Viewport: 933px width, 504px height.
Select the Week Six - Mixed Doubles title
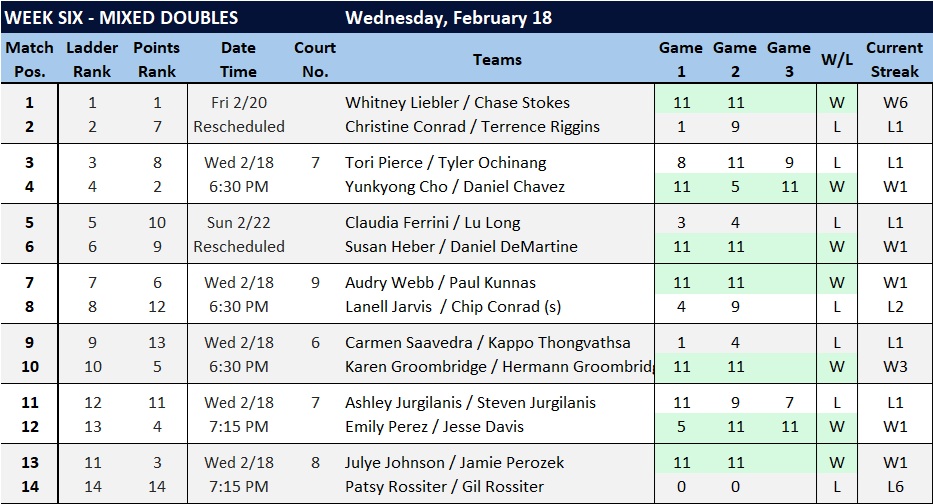(122, 18)
